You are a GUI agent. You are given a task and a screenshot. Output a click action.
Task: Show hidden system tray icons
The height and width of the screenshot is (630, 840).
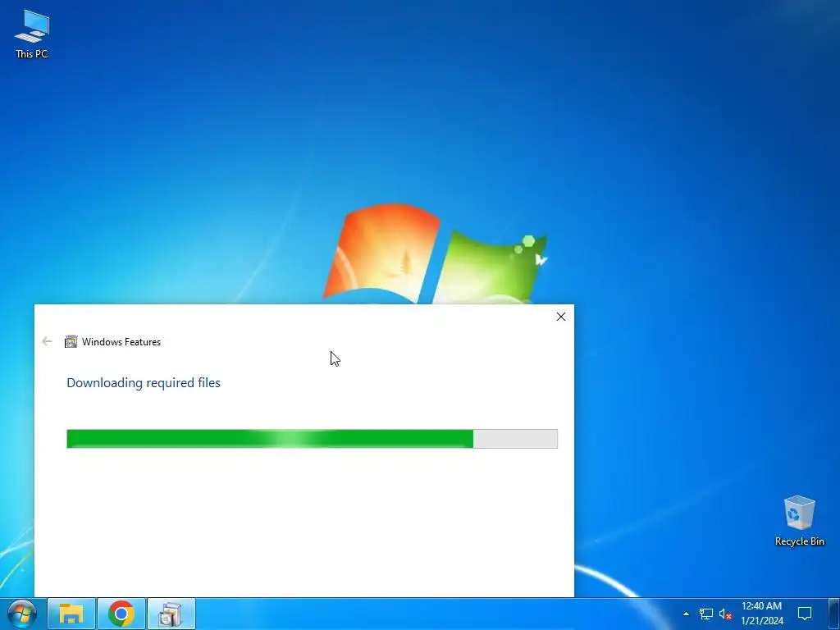point(686,614)
